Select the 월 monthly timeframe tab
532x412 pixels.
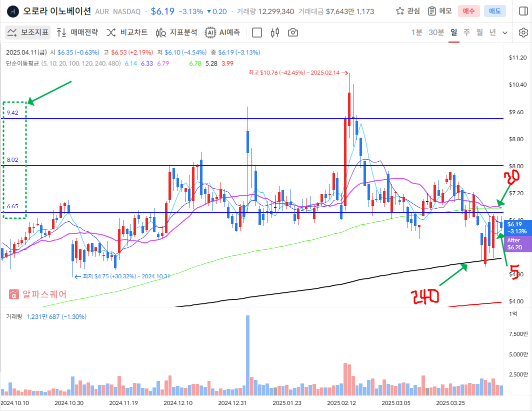click(x=479, y=32)
